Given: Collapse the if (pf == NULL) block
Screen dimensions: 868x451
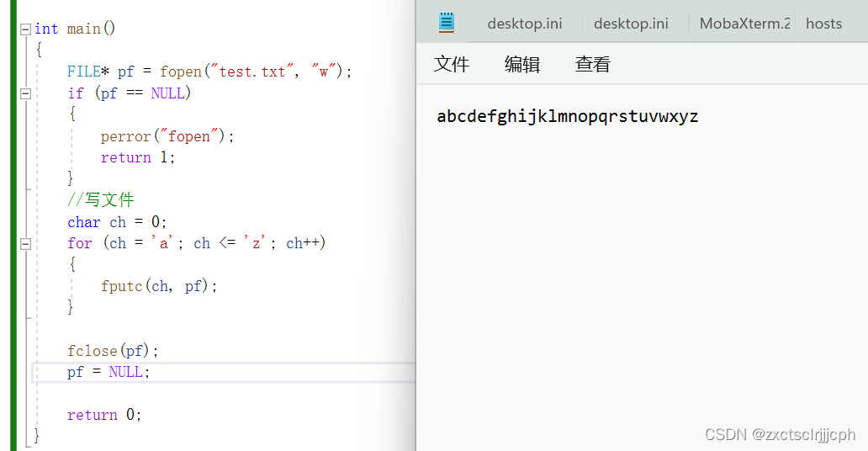Looking at the screenshot, I should (25, 93).
